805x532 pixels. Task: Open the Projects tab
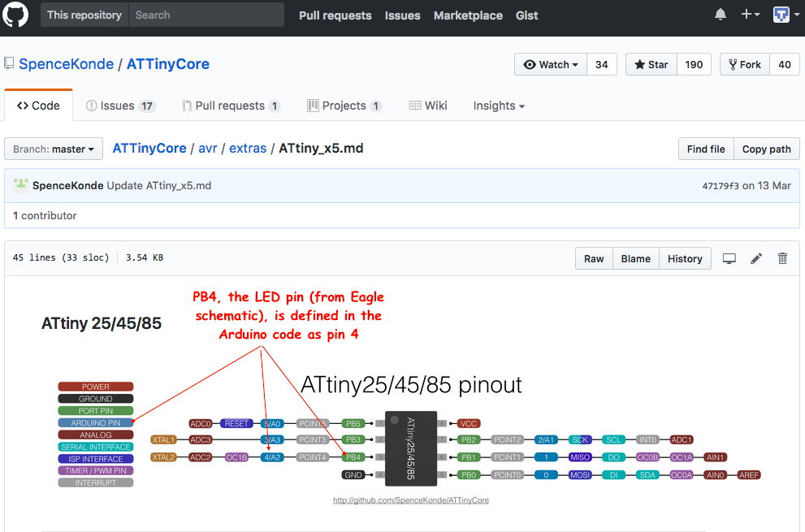pyautogui.click(x=344, y=106)
